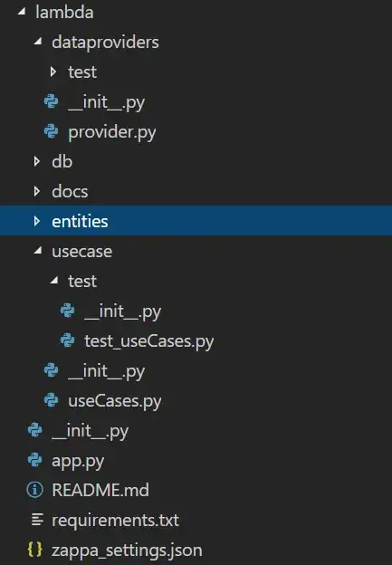
Task: Expand the test folder under dataproviders
Action: point(53,72)
